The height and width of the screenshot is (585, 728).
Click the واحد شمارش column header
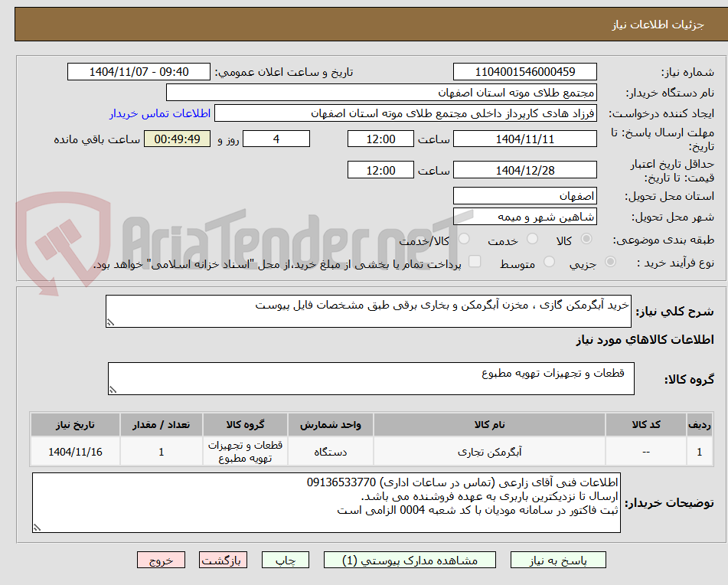click(x=331, y=425)
